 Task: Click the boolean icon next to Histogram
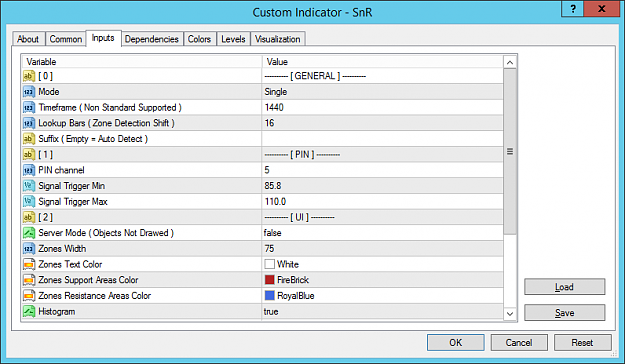coord(29,312)
